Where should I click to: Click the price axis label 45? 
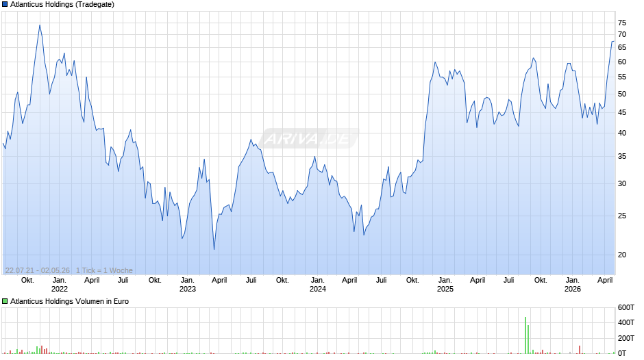pos(622,112)
